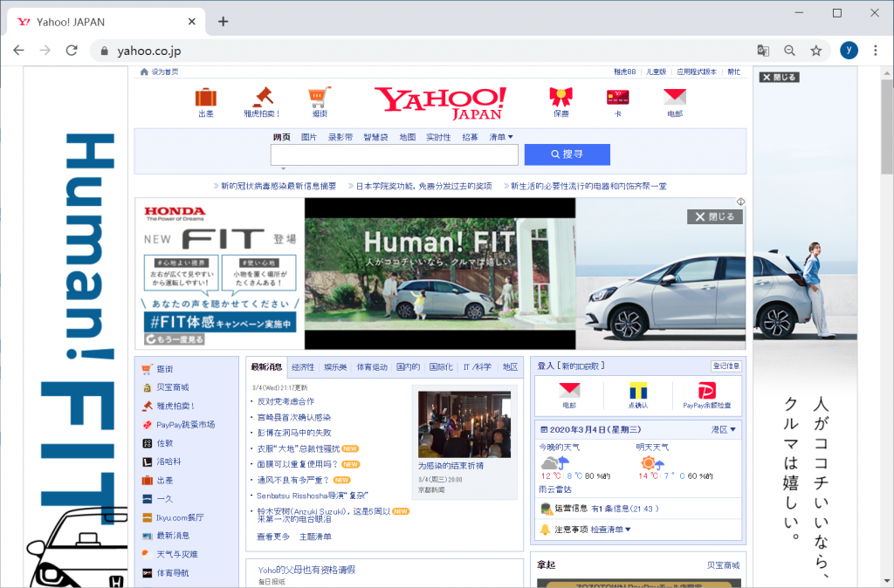This screenshot has height=588, width=894.
Task: Click the browser translate page icon
Action: (763, 51)
